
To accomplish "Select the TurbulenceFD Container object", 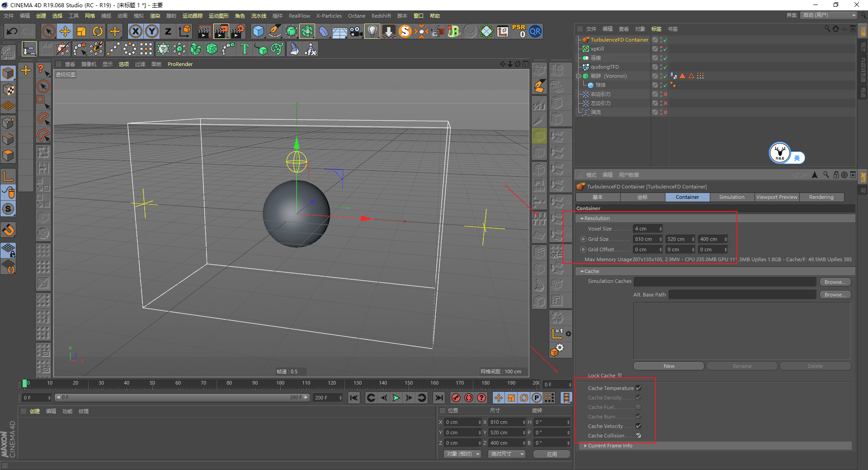I will click(x=619, y=40).
